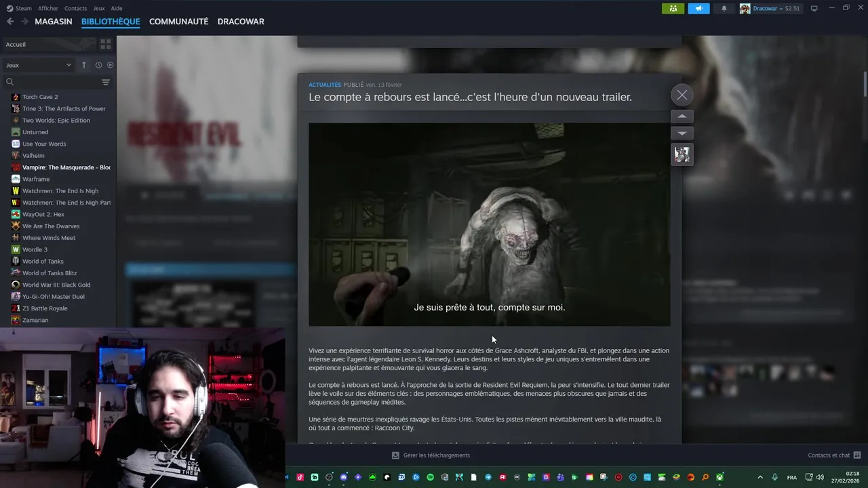The height and width of the screenshot is (488, 868).
Task: Click the Unturned game icon
Action: tap(16, 132)
